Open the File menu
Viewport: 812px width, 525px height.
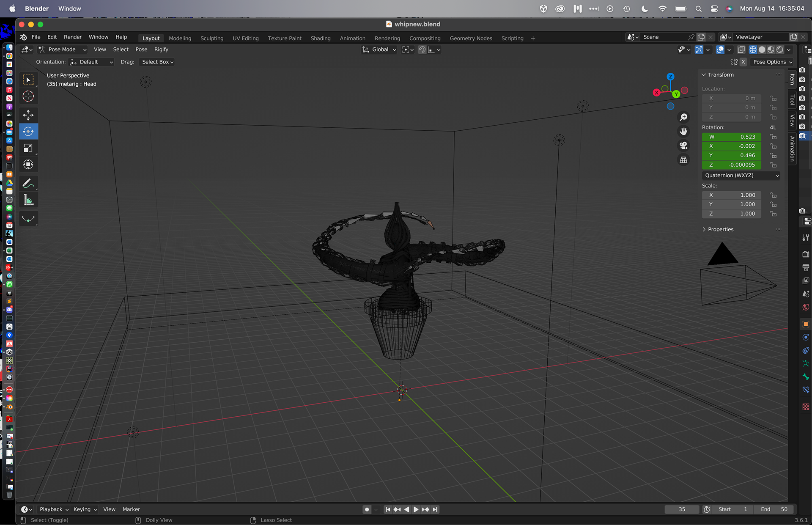(x=36, y=37)
